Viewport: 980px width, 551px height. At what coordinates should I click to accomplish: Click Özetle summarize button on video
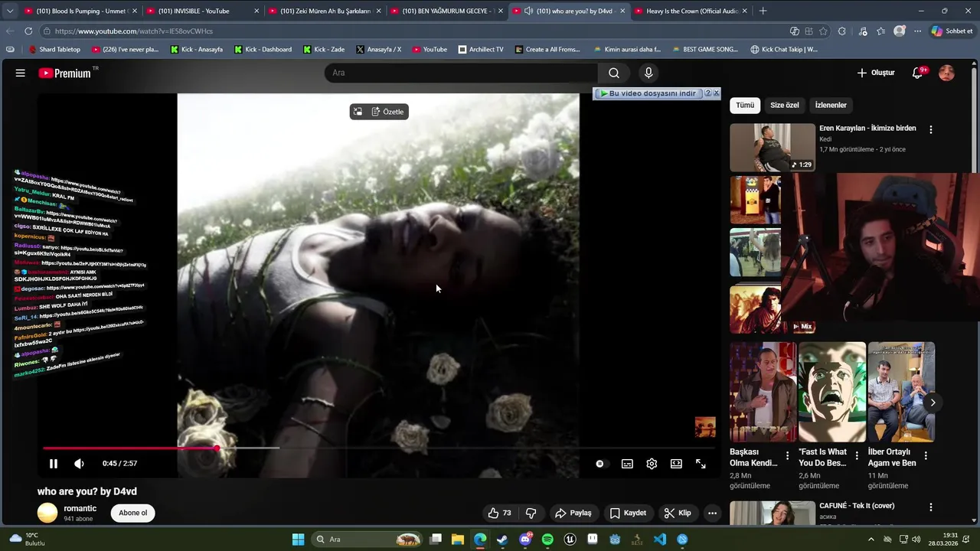[387, 112]
